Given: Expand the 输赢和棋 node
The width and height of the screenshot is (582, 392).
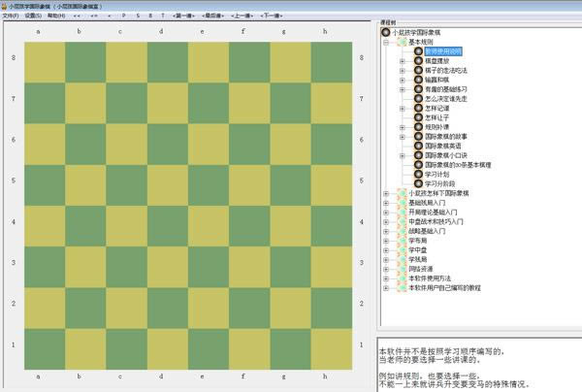Looking at the screenshot, I should pos(402,81).
